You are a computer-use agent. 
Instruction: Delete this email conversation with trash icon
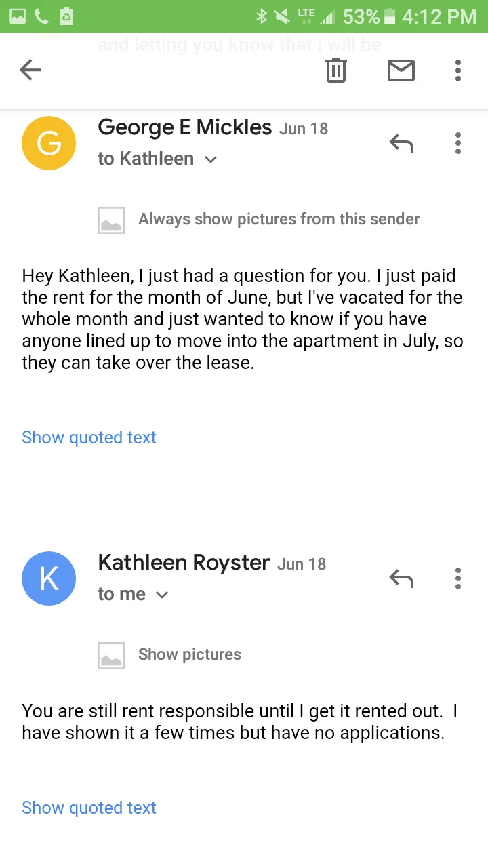tap(336, 70)
